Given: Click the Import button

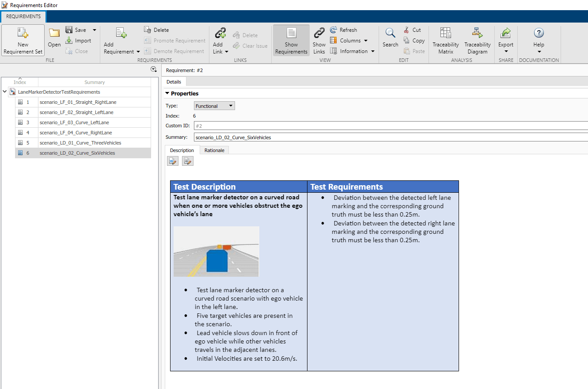Looking at the screenshot, I should (79, 41).
